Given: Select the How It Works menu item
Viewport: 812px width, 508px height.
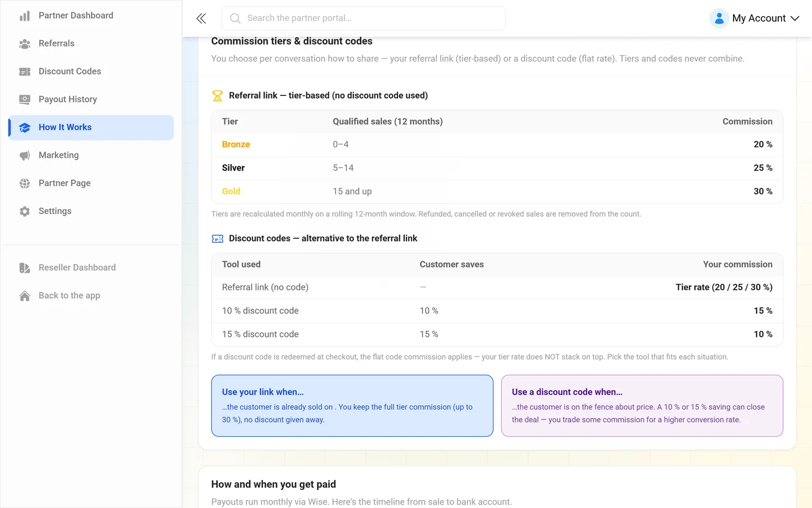Looking at the screenshot, I should tap(91, 128).
